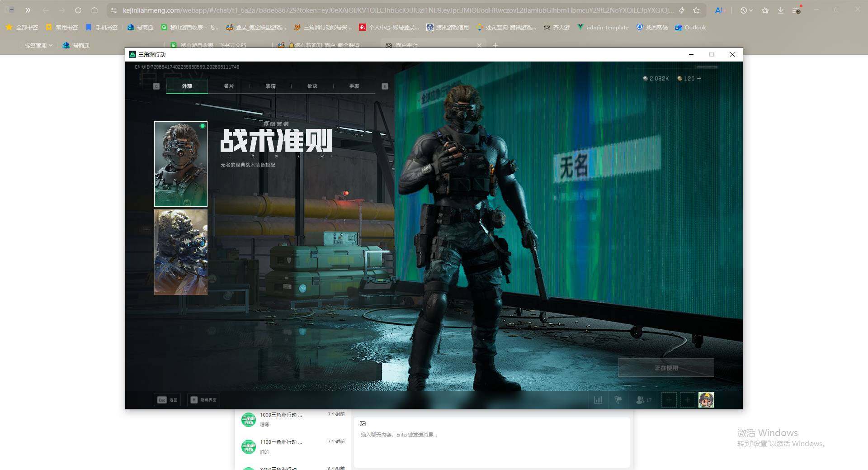This screenshot has width=868, height=470.
Task: Open the favorites star toolbar icon
Action: (765, 10)
